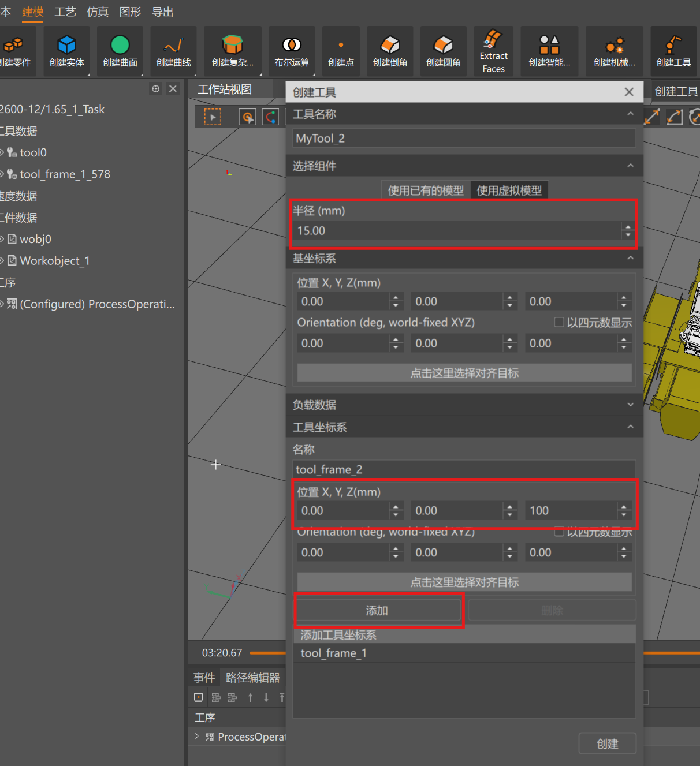Screen dimensions: 700x766
Task: Close the 创建工具 dialog
Action: coord(629,92)
